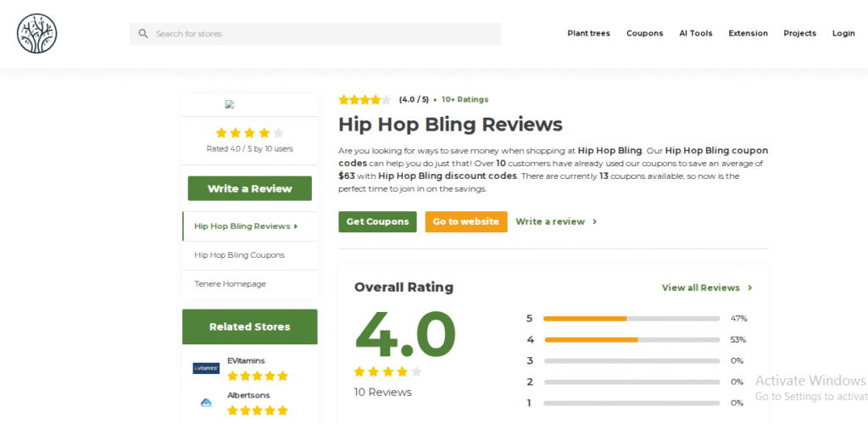Click 'Rated 4.0 / 5 by 10 users' text
The height and width of the screenshot is (424, 868).
pyautogui.click(x=250, y=149)
